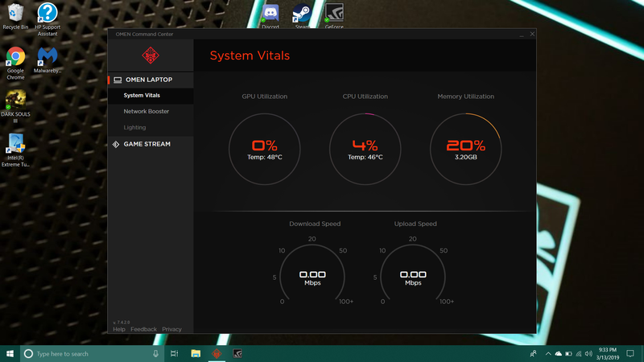Click the Task View taskbar button
The image size is (644, 362).
[174, 353]
